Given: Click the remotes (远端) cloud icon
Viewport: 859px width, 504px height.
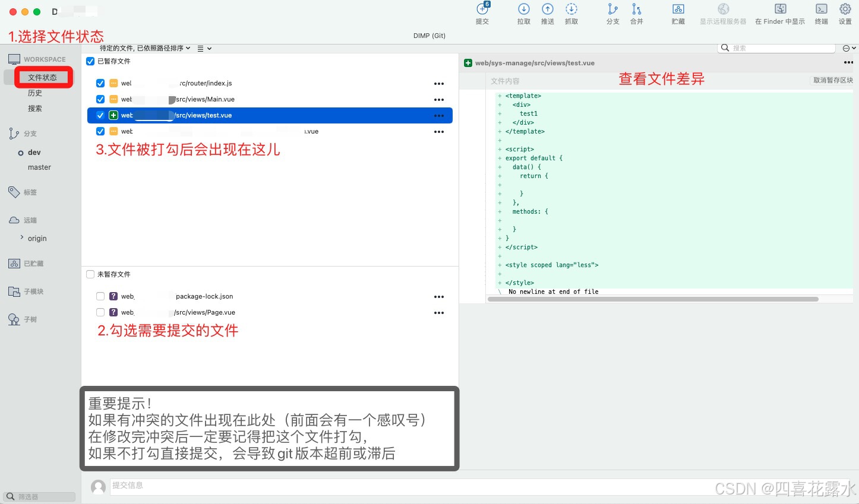Looking at the screenshot, I should click(14, 220).
